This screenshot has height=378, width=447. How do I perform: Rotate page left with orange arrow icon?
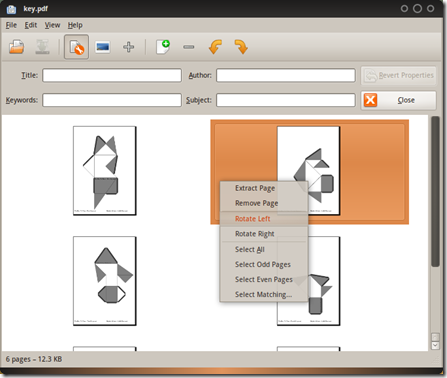(x=215, y=47)
